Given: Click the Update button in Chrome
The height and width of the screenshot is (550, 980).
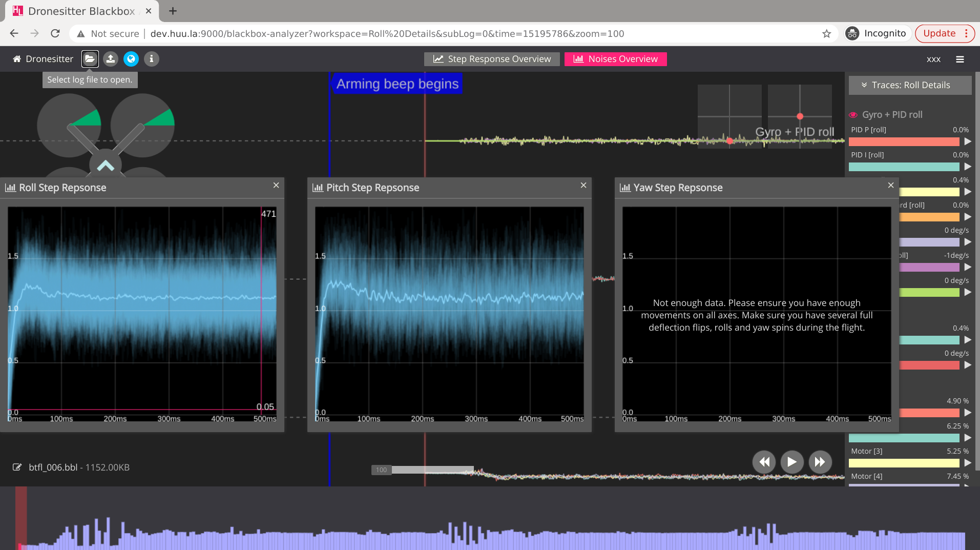Looking at the screenshot, I should [939, 33].
